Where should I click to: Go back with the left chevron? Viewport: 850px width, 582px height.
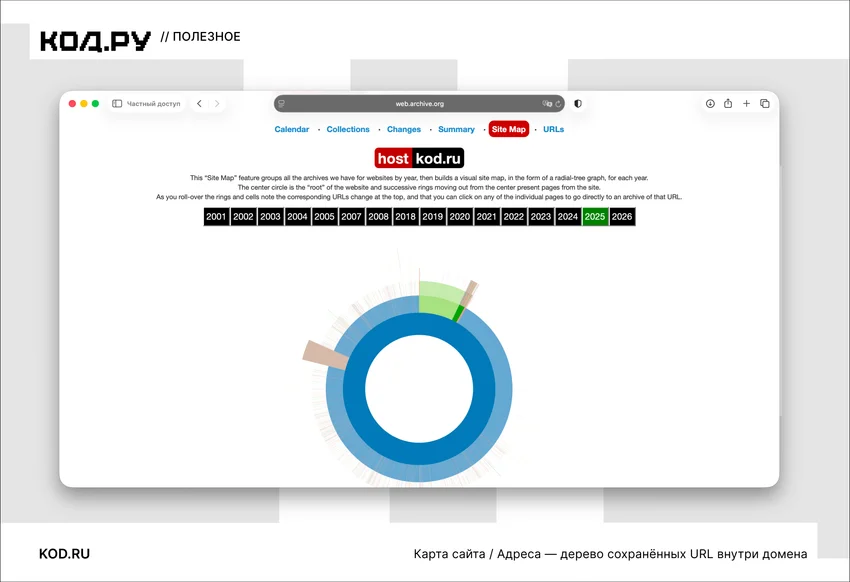click(199, 104)
